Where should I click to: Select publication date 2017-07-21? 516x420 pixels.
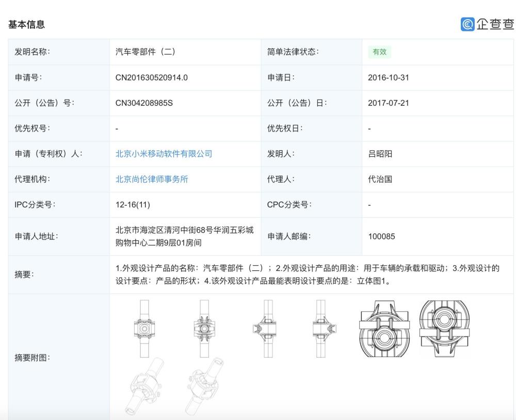click(x=389, y=103)
